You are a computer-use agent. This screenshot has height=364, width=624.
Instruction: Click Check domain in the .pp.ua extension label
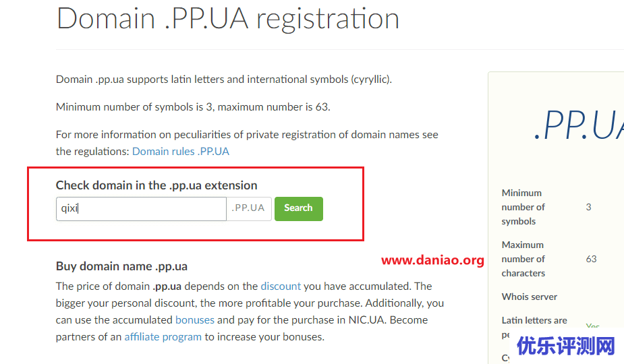click(157, 185)
